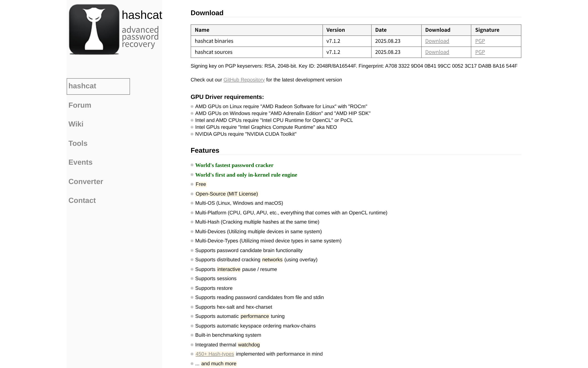The width and height of the screenshot is (588, 368).
Task: Click highlighted word 'interactive'
Action: (x=229, y=269)
